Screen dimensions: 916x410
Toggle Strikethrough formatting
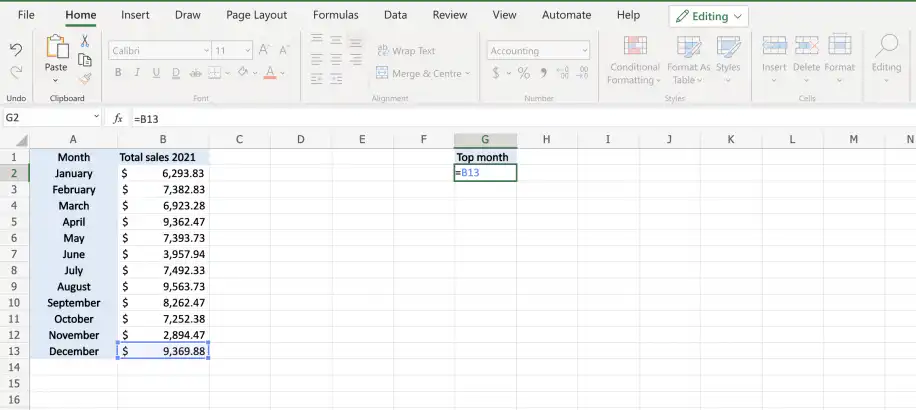coord(196,73)
